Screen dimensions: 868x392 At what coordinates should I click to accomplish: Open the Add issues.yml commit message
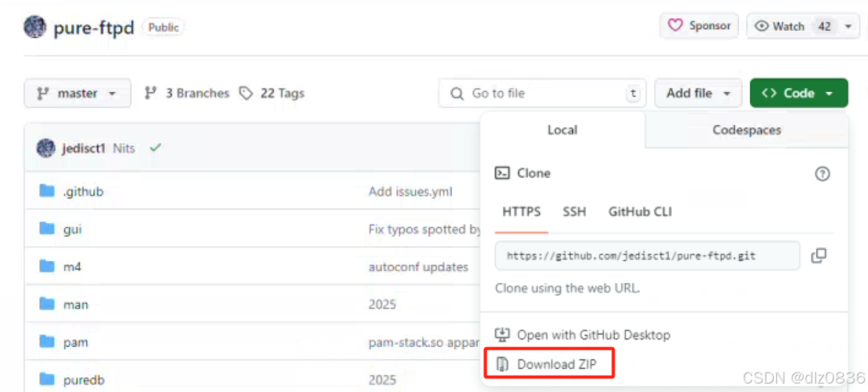[411, 191]
